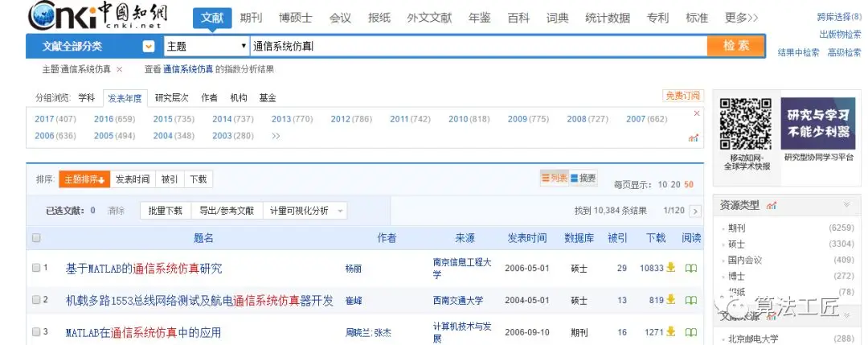This screenshot has height=345, width=868.
Task: Open paper 基于MATLAB的通信系统仿真研究
Action: (x=144, y=269)
